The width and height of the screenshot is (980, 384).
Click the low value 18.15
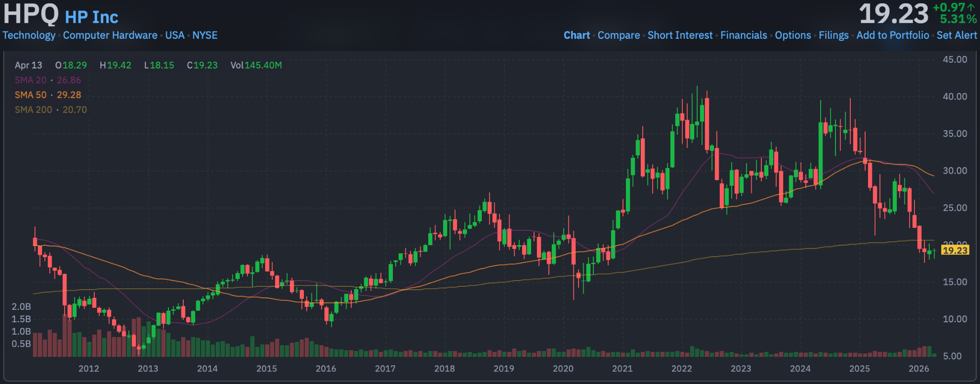point(162,65)
